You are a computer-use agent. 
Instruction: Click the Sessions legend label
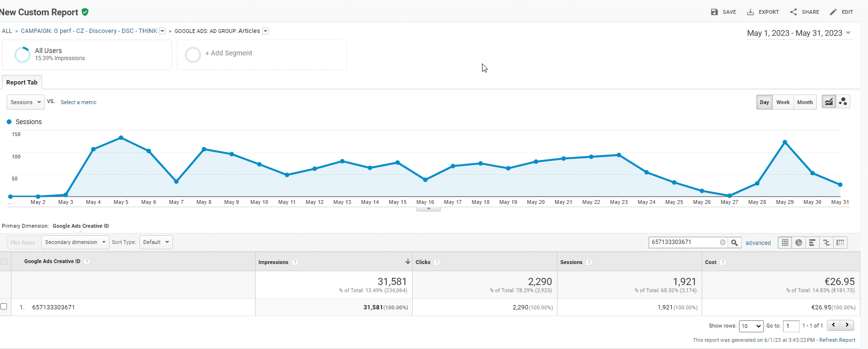(x=29, y=122)
